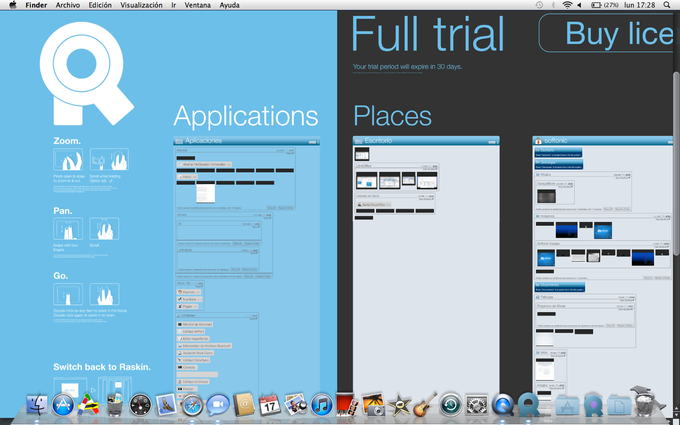Viewport: 680px width, 425px height.
Task: Open Documents folder stack in Dock
Action: coord(619,406)
